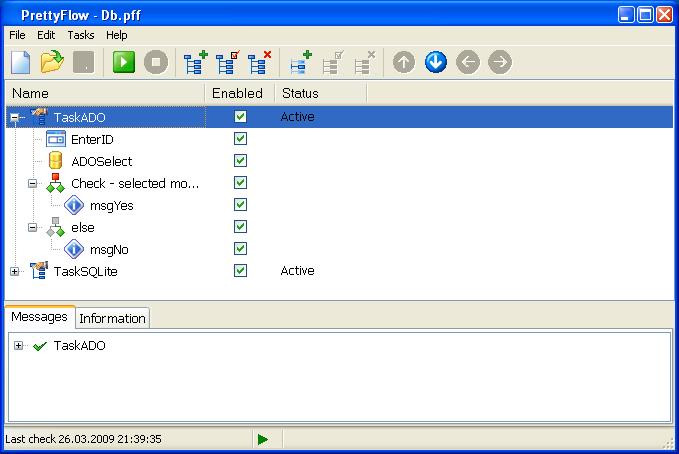Click the gray stop button in toolbar
679x454 pixels.
[156, 62]
